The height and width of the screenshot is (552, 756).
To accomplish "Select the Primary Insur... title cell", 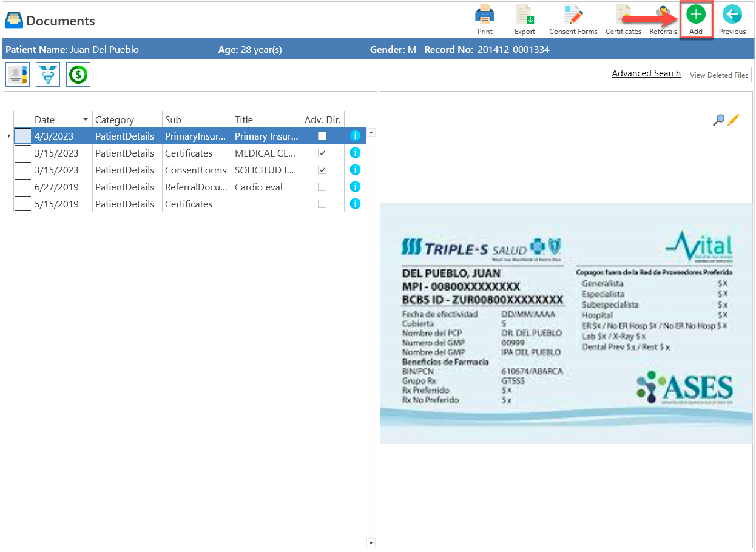I will point(267,136).
